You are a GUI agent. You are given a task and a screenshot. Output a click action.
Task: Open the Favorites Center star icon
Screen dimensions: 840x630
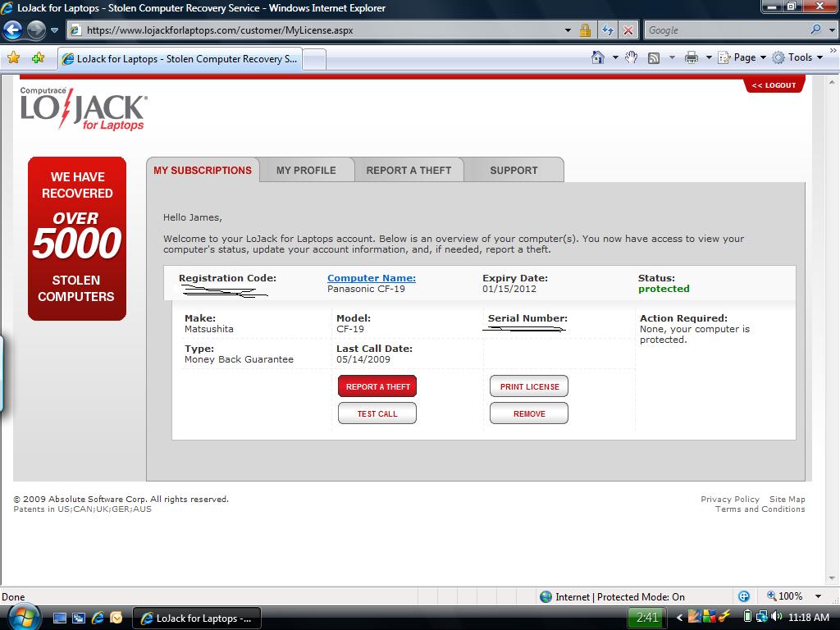pyautogui.click(x=13, y=57)
